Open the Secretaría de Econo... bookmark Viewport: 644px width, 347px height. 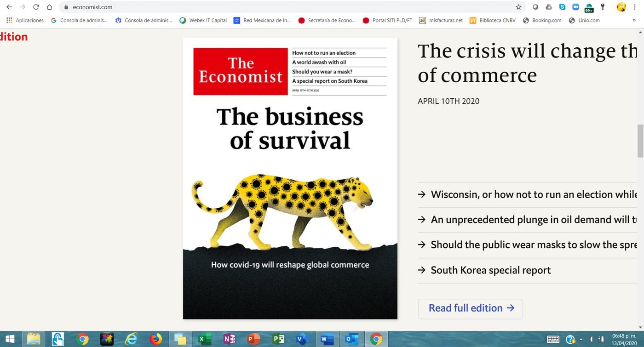(x=327, y=20)
